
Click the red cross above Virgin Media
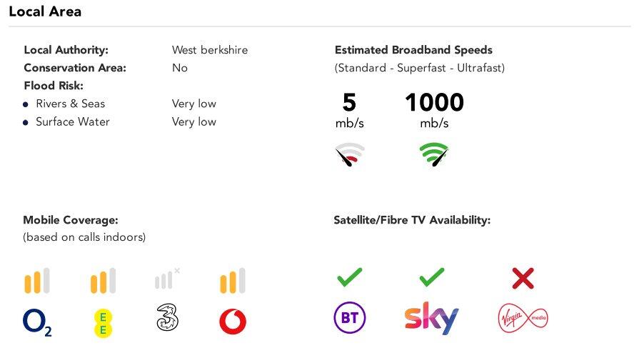pyautogui.click(x=523, y=279)
